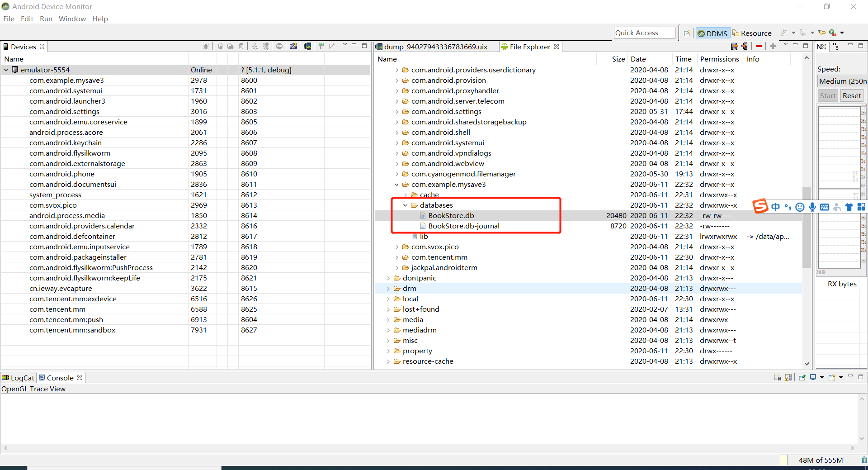Open the File Explorer view menu triangle

786,45
